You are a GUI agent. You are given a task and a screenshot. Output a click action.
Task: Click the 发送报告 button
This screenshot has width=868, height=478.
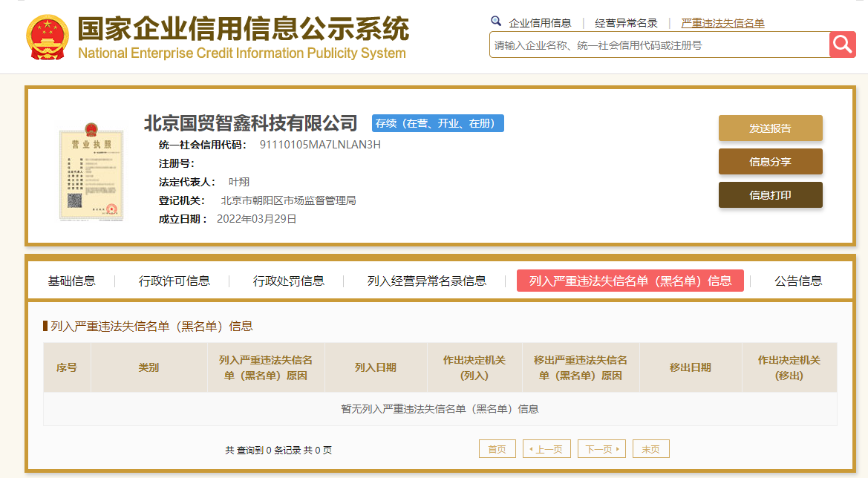coord(770,128)
